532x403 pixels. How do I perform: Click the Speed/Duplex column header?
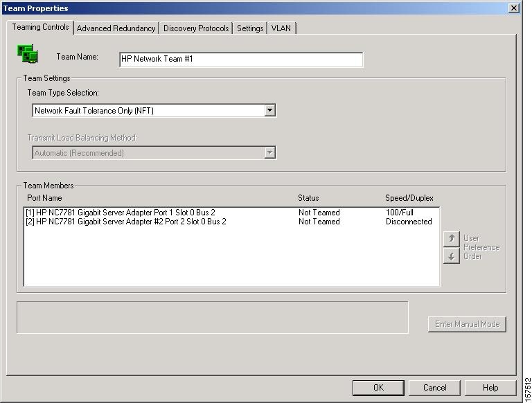[409, 198]
